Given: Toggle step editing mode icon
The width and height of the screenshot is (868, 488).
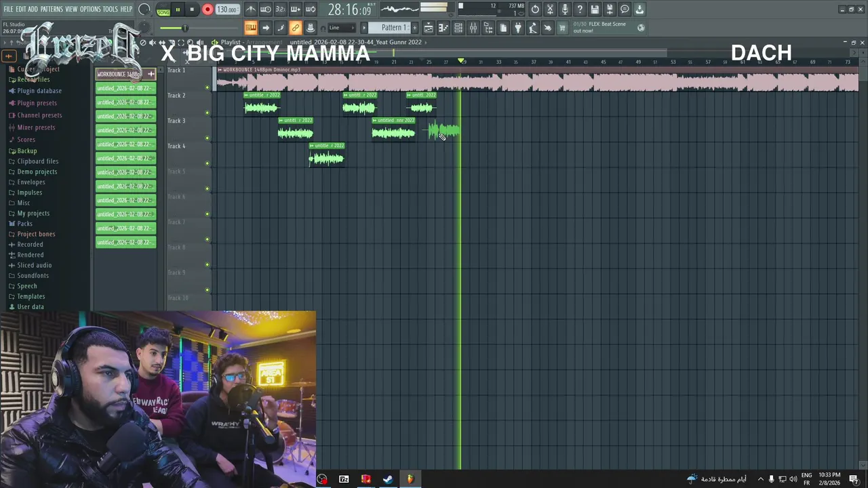Looking at the screenshot, I should [281, 28].
